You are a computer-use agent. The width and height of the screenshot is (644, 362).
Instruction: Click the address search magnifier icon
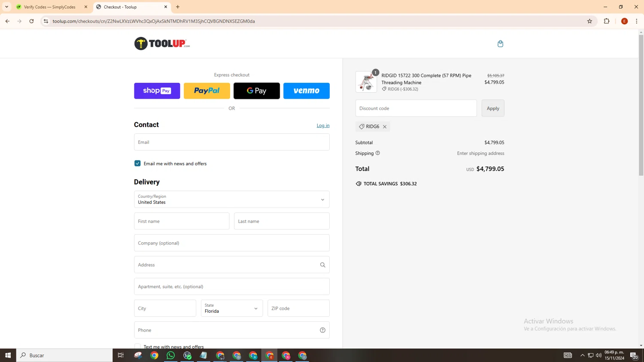pyautogui.click(x=323, y=265)
